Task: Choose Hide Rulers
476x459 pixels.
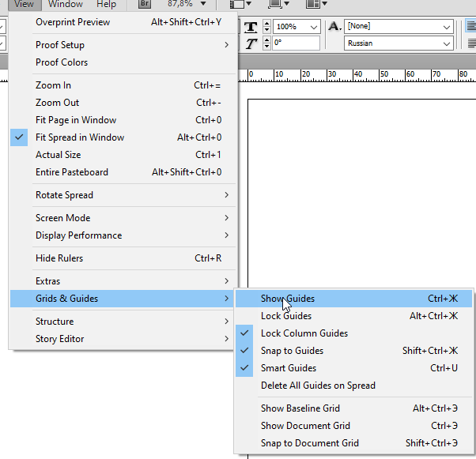Action: (x=123, y=258)
